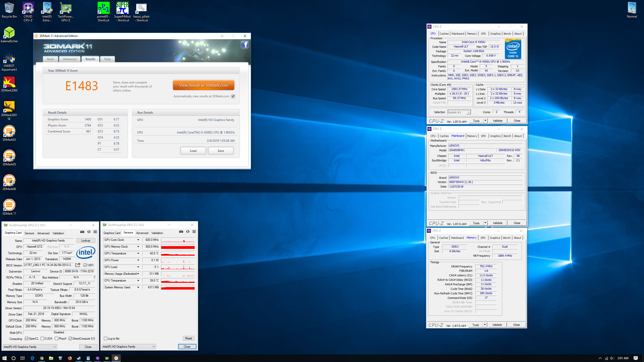Open the 3DMark03 desktop icon
Image resolution: width=644 pixels, height=362 pixels.
click(9, 133)
